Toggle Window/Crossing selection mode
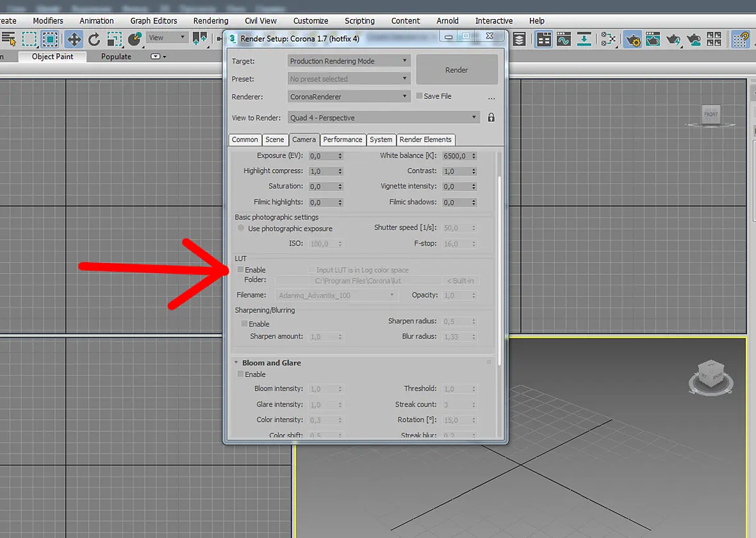The width and height of the screenshot is (756, 538). [x=50, y=39]
